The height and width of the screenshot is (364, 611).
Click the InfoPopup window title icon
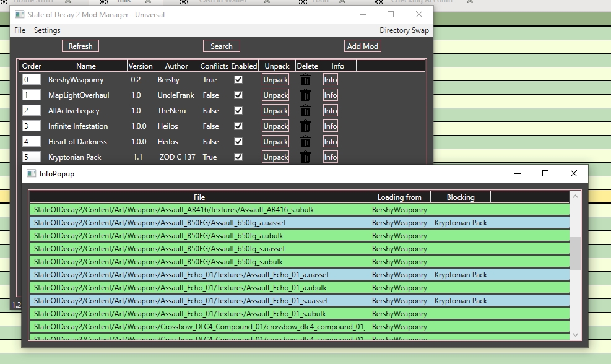tap(31, 173)
